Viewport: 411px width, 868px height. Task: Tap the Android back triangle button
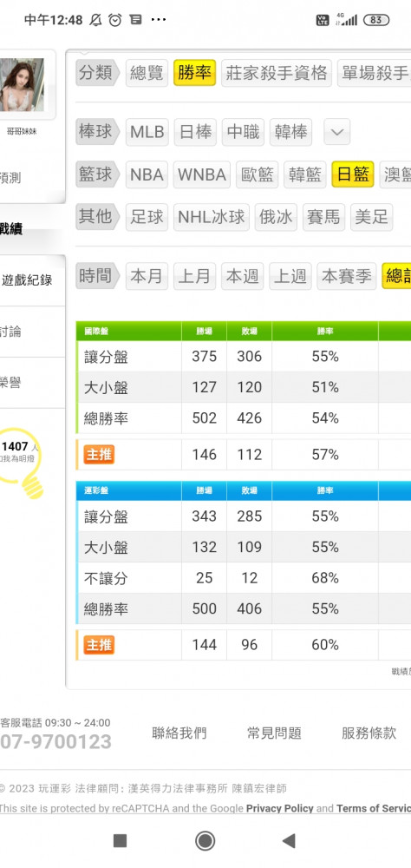click(288, 841)
